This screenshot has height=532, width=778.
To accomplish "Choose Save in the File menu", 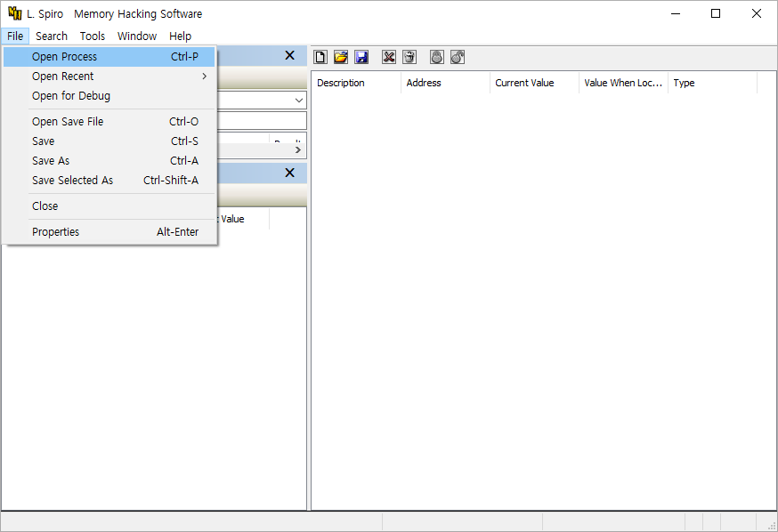I will coord(109,141).
